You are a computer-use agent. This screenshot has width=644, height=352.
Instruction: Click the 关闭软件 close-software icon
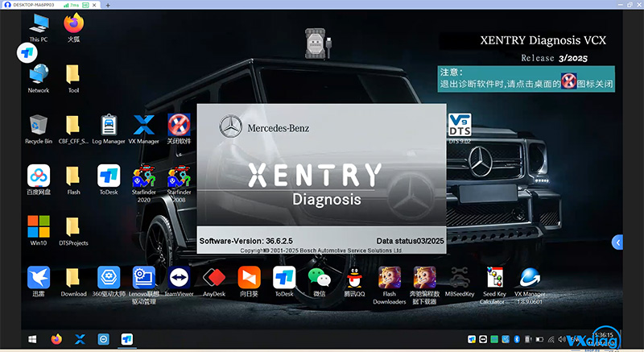179,129
